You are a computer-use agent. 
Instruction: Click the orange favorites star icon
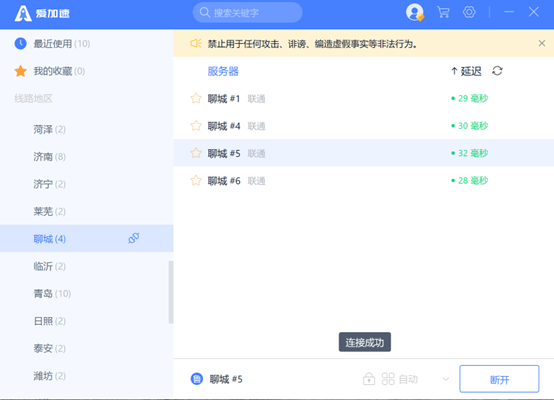(x=20, y=71)
